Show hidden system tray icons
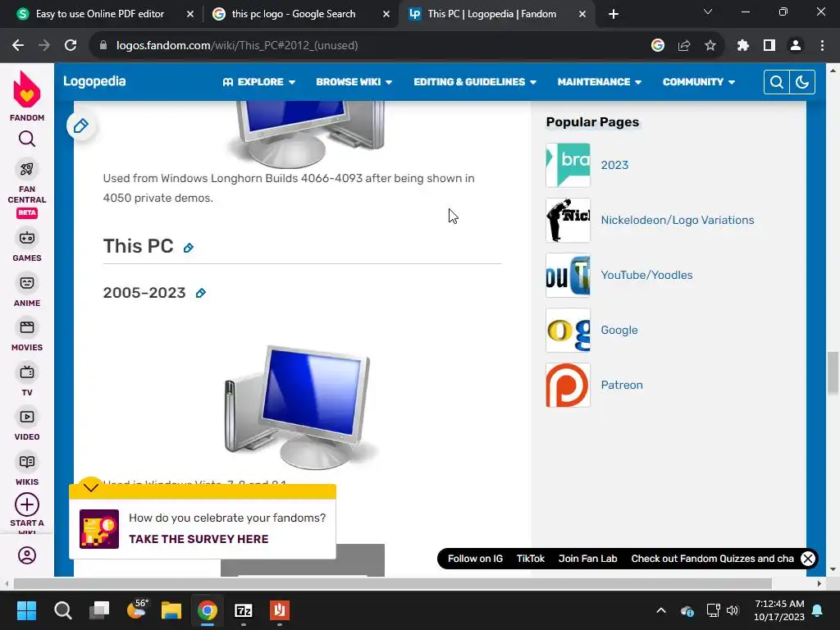Viewport: 840px width, 630px height. tap(661, 610)
